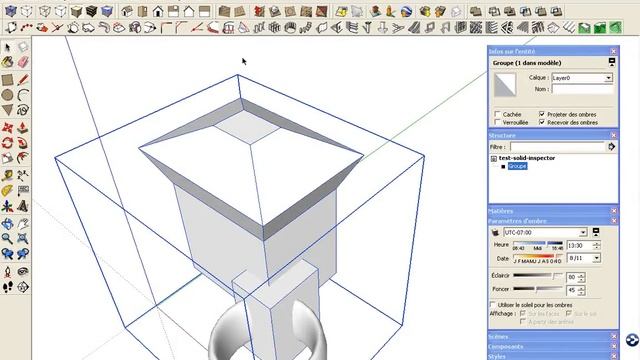Uncheck Projeter des ombres
The width and height of the screenshot is (640, 360).
542,114
